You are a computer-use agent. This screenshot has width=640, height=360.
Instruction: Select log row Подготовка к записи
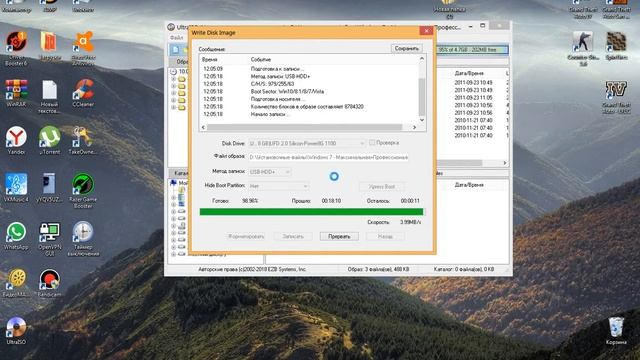coord(310,69)
